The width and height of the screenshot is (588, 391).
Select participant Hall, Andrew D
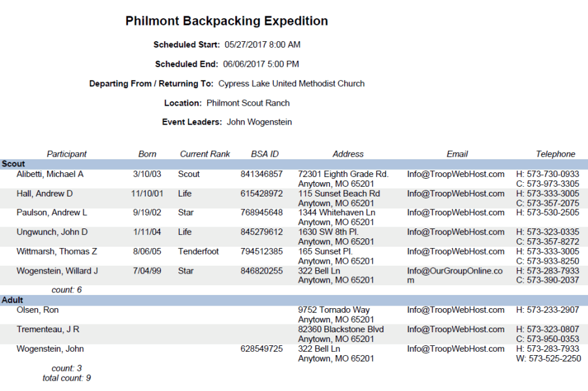[x=44, y=194]
